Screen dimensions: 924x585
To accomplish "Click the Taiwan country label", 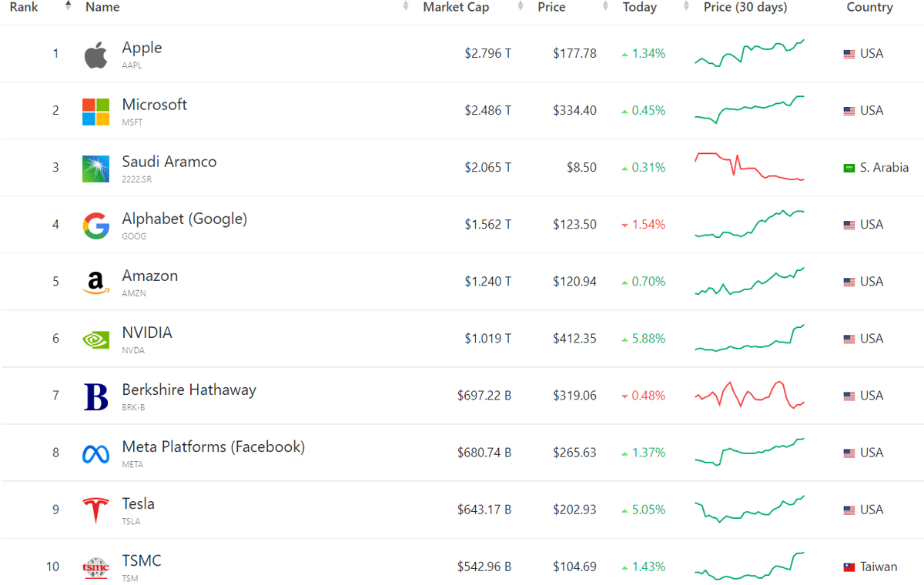I will point(879,567).
